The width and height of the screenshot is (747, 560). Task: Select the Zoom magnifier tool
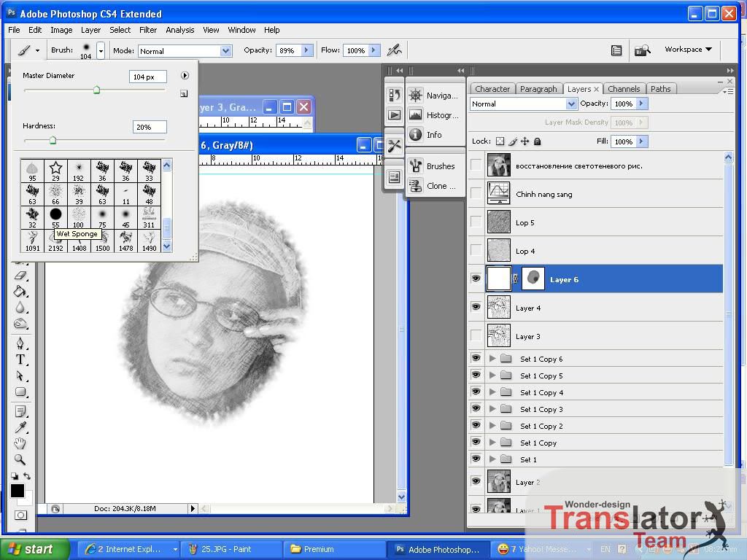[20, 460]
